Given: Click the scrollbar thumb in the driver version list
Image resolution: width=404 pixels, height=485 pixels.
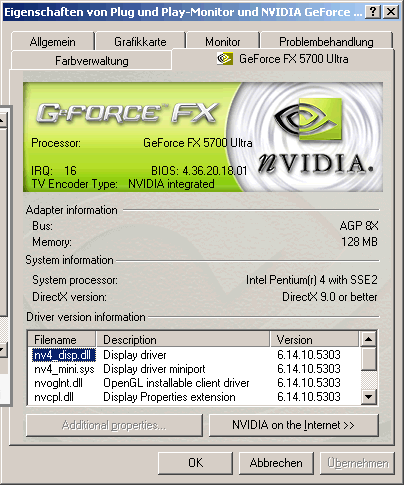Looking at the screenshot, I should click(368, 359).
